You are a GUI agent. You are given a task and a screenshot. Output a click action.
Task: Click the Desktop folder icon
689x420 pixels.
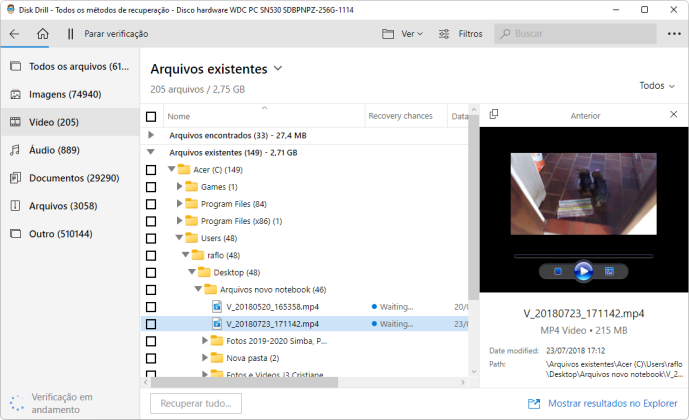point(204,272)
